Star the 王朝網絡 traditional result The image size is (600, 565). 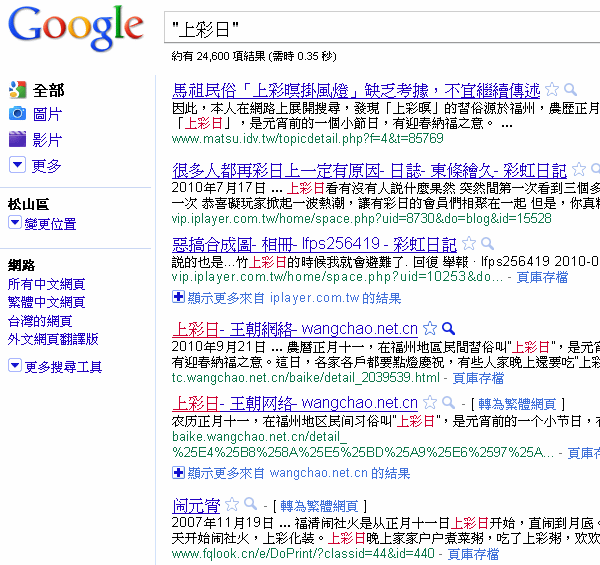430,328
